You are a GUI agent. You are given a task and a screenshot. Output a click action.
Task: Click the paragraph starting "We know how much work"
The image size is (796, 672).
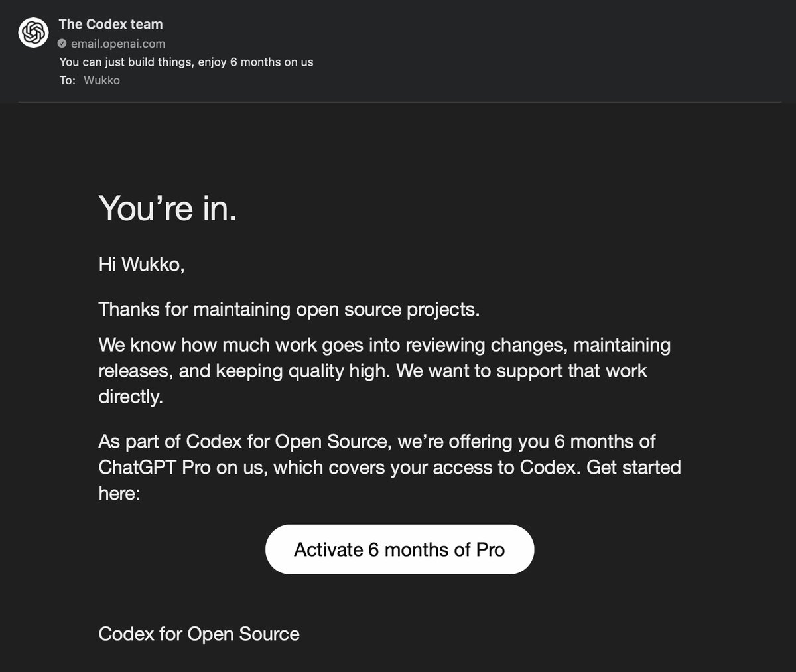384,345
